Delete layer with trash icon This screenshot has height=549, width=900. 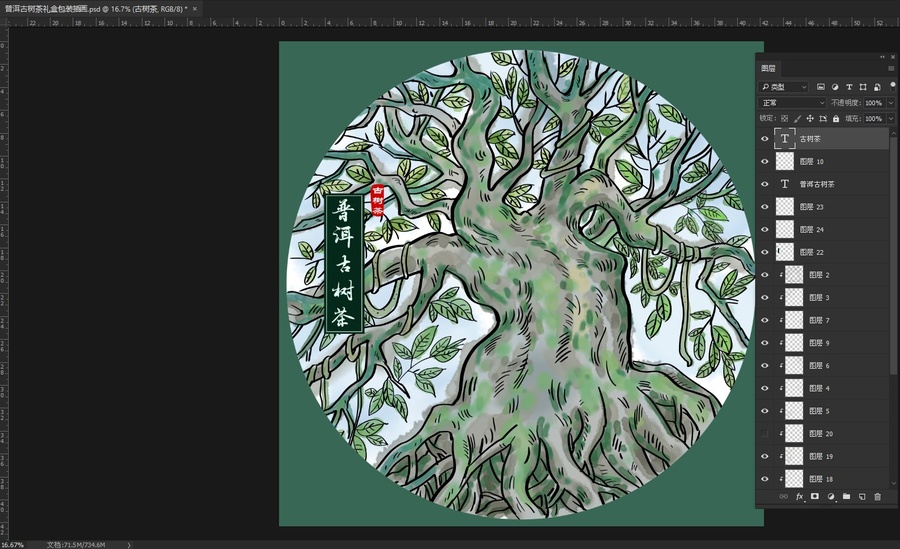pyautogui.click(x=877, y=497)
